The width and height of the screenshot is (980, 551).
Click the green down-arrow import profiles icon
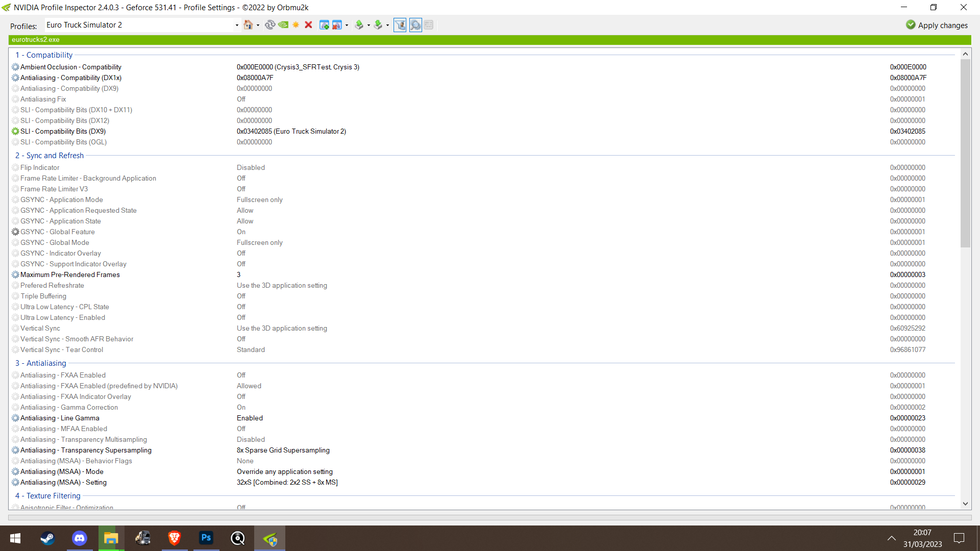tap(378, 25)
